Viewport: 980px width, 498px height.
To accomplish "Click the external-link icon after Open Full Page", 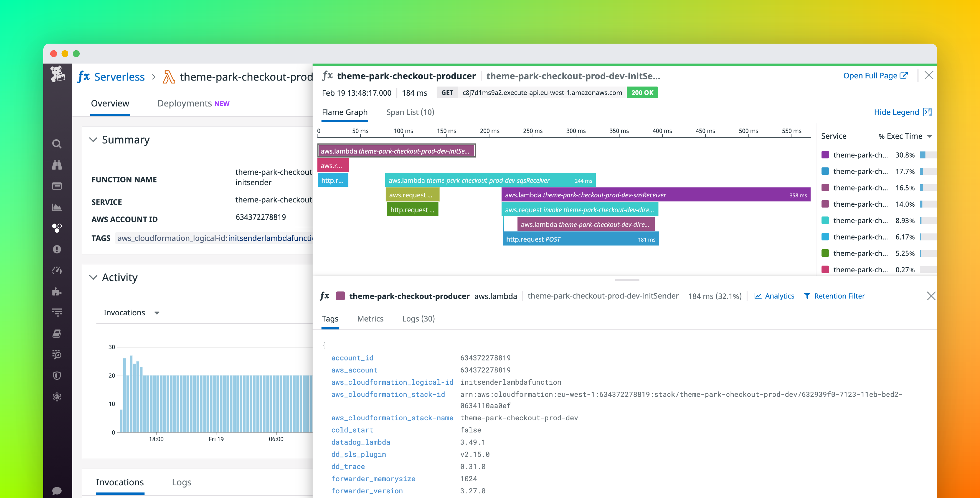I will point(904,75).
